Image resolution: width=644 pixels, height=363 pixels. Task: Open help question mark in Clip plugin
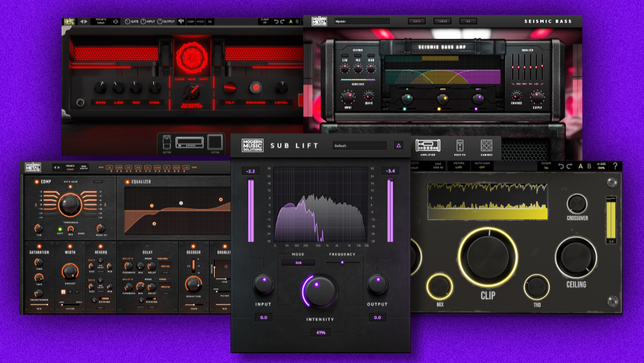[x=615, y=166]
